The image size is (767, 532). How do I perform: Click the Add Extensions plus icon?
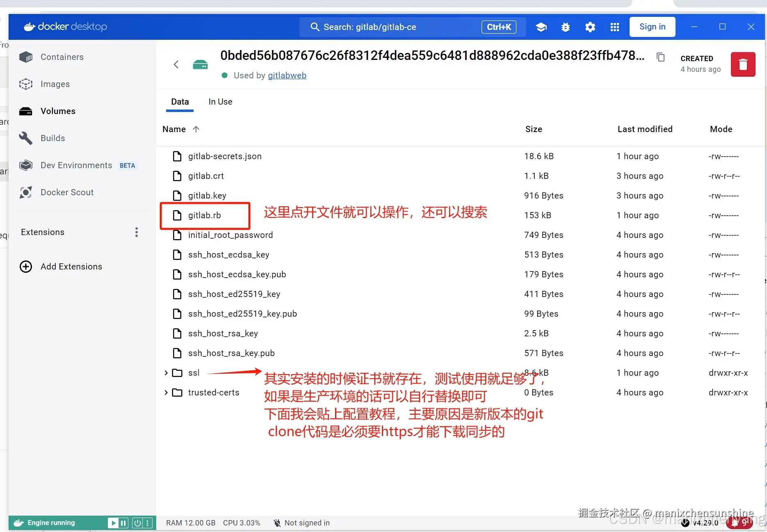[26, 267]
